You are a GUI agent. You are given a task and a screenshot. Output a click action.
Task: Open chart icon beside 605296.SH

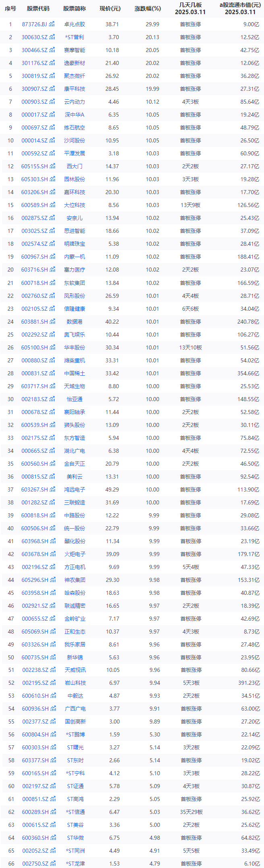(x=52, y=580)
